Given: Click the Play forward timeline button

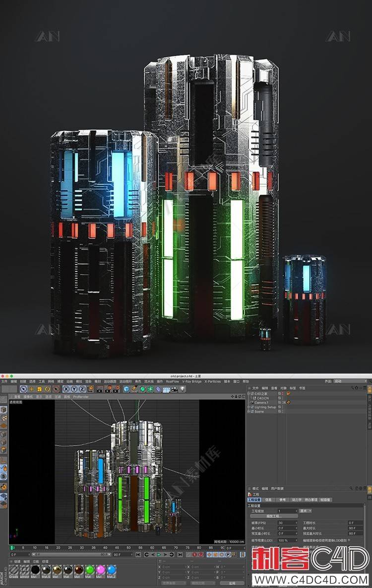Looking at the screenshot, I should [x=158, y=555].
